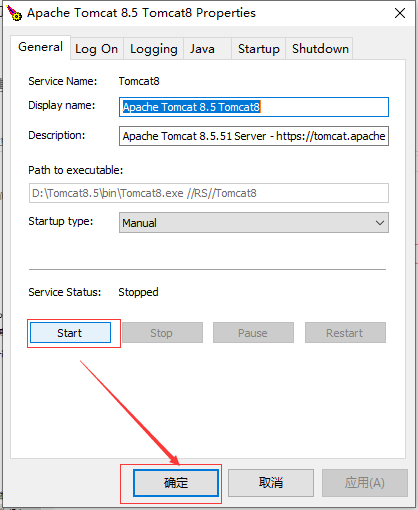Click the Service Status value Stopped
This screenshot has width=418, height=510.
[x=138, y=292]
